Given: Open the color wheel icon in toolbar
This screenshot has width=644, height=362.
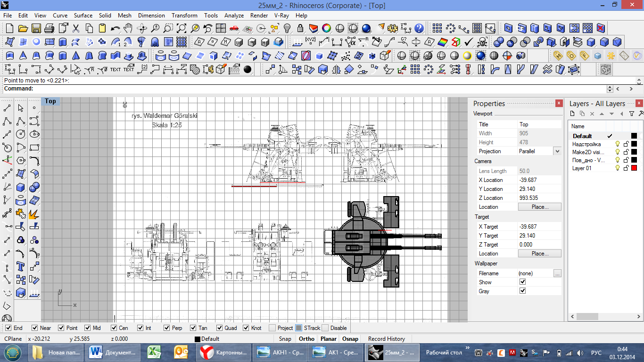Looking at the screenshot, I should pos(326,28).
